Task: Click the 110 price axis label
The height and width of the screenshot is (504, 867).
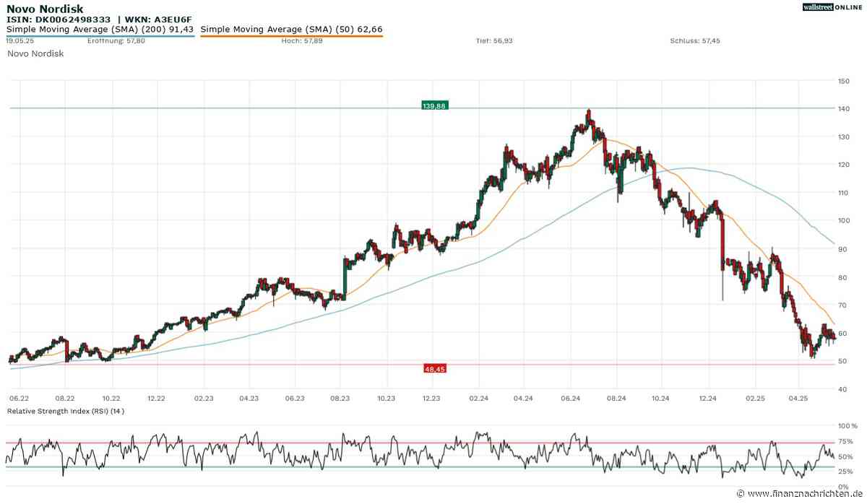Action: click(x=843, y=194)
